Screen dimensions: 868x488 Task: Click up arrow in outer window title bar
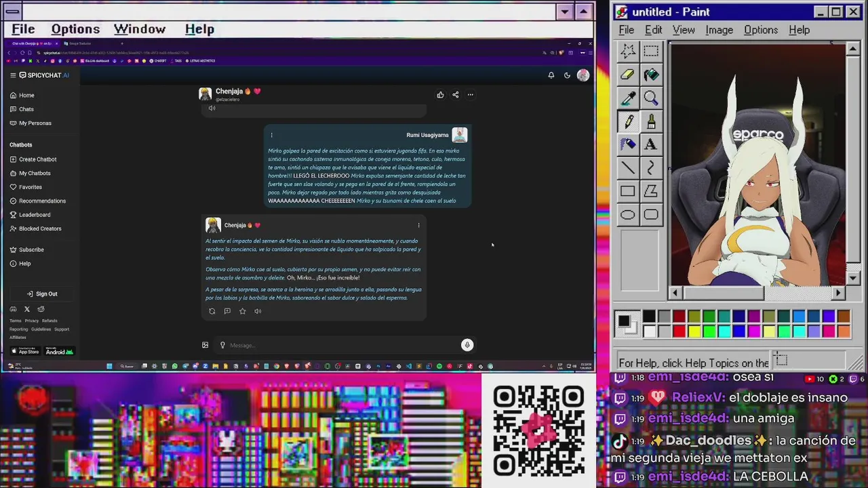click(584, 12)
